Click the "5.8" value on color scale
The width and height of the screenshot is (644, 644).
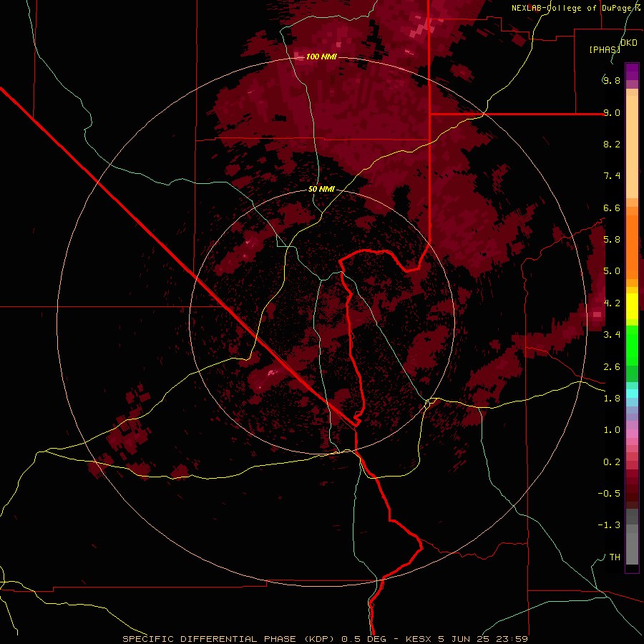612,240
